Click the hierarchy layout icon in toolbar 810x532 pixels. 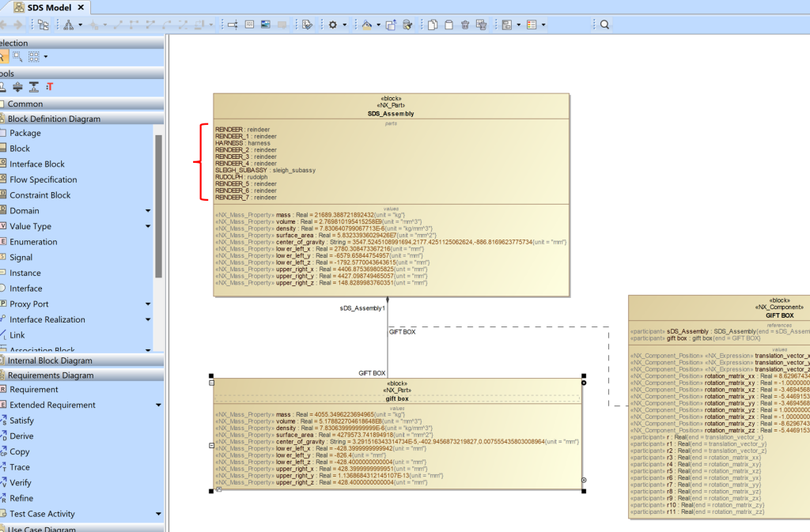pos(68,25)
